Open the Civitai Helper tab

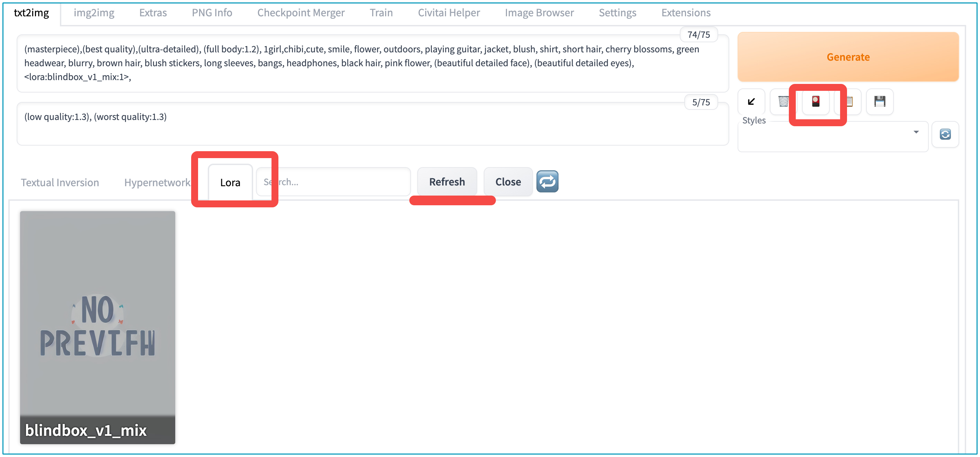448,13
